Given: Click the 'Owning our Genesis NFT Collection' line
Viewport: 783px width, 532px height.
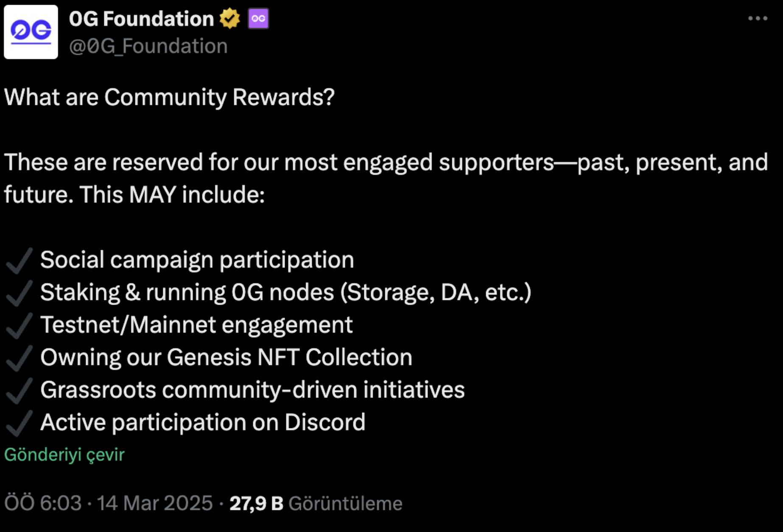Looking at the screenshot, I should point(226,357).
